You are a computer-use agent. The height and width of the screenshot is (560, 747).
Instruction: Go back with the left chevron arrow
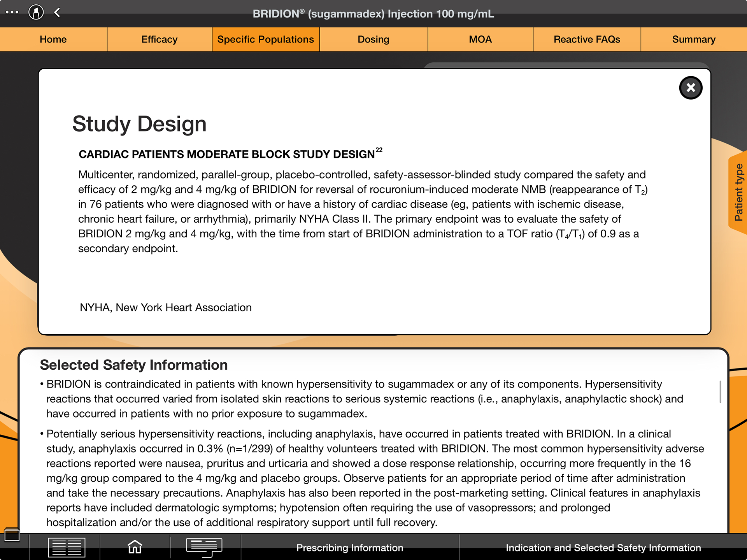pos(57,12)
